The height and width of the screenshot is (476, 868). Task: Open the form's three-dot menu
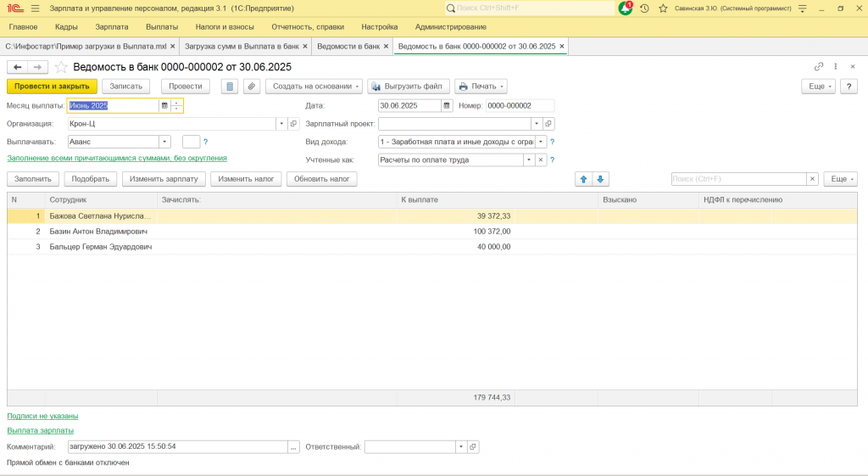point(836,66)
